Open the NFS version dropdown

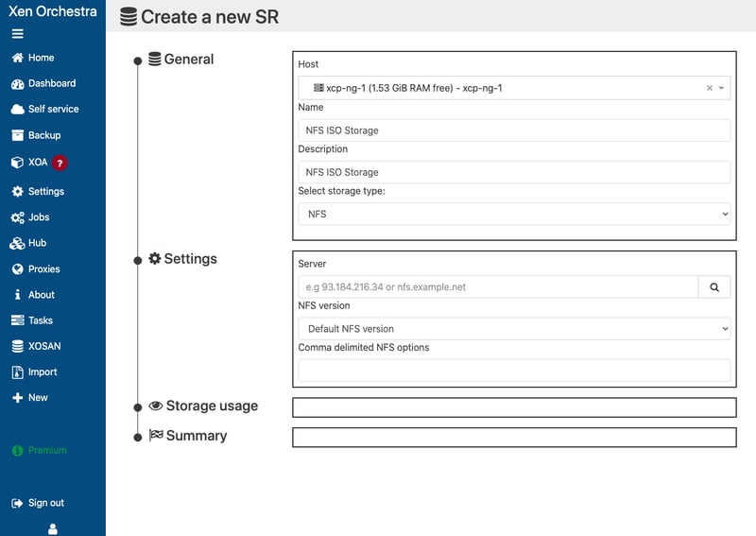514,329
